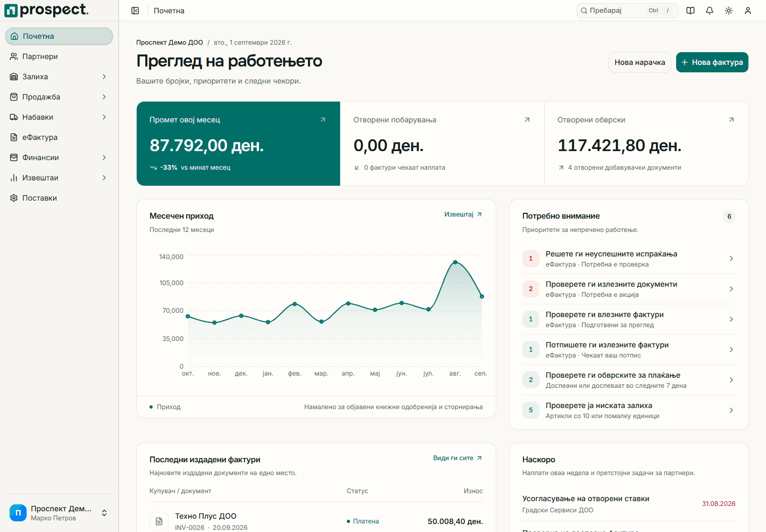
Task: Expand the Продажба chevron
Action: click(x=104, y=97)
